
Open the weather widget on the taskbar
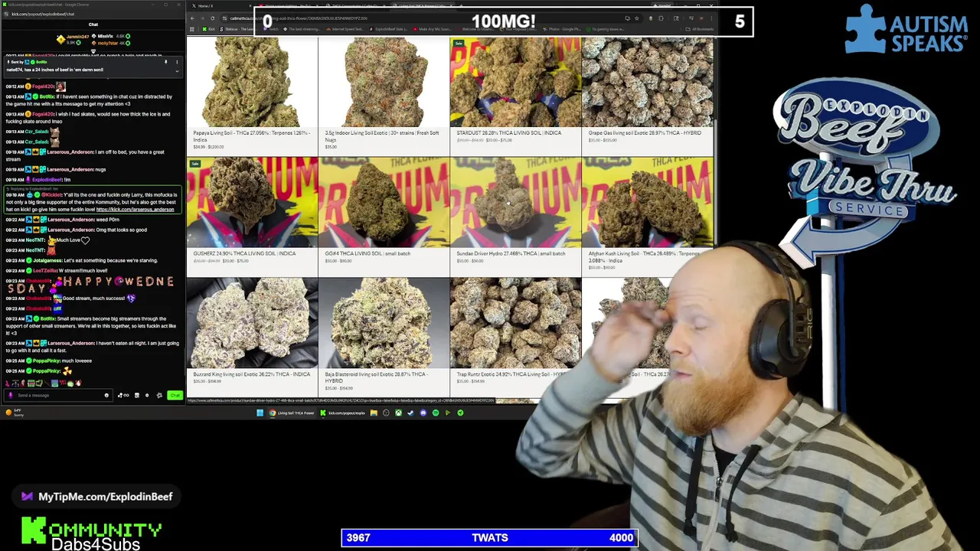tap(14, 412)
